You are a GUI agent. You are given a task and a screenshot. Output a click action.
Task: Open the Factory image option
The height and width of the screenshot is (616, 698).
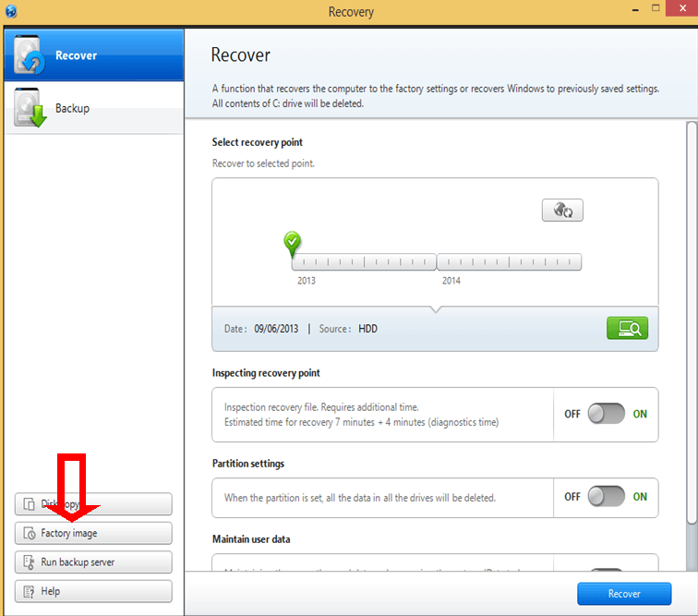(93, 533)
